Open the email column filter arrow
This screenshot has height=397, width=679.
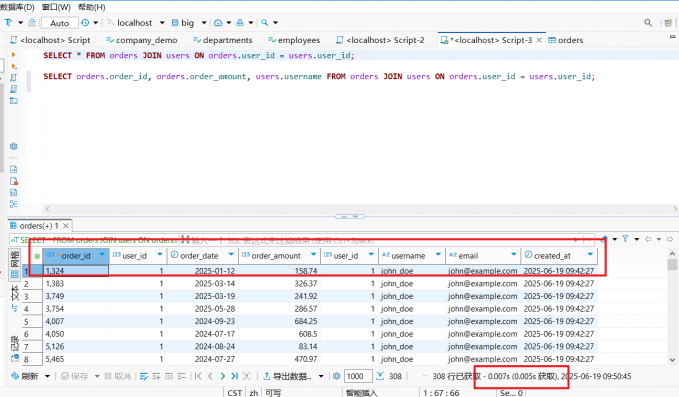(514, 255)
